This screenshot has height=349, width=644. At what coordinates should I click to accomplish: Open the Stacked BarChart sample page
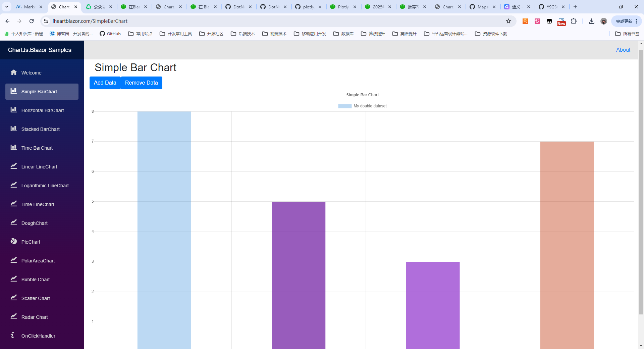pyautogui.click(x=40, y=129)
